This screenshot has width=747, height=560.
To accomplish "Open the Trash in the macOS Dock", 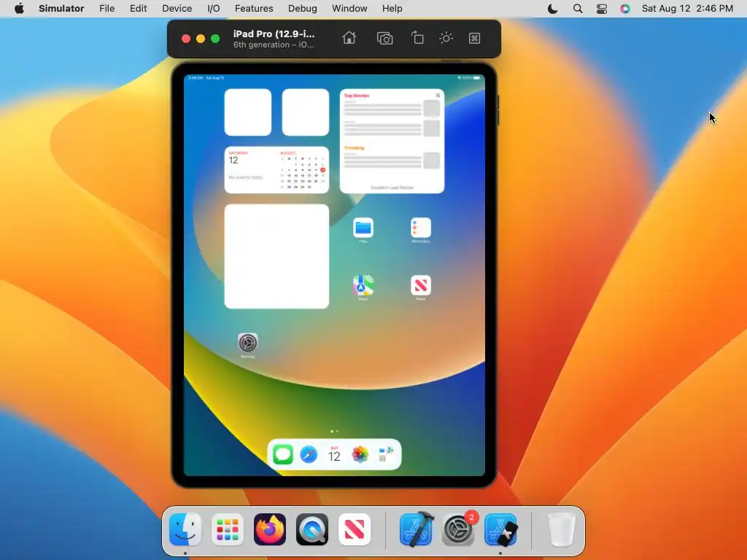I will (562, 529).
